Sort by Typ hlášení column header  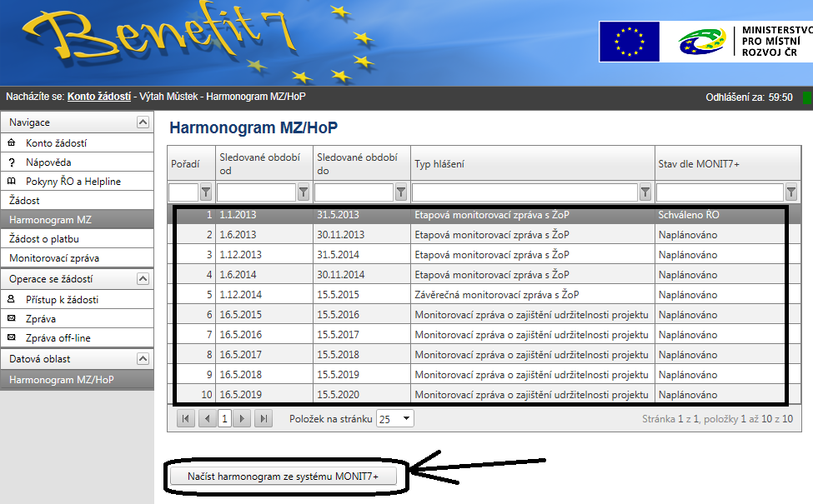(x=439, y=163)
